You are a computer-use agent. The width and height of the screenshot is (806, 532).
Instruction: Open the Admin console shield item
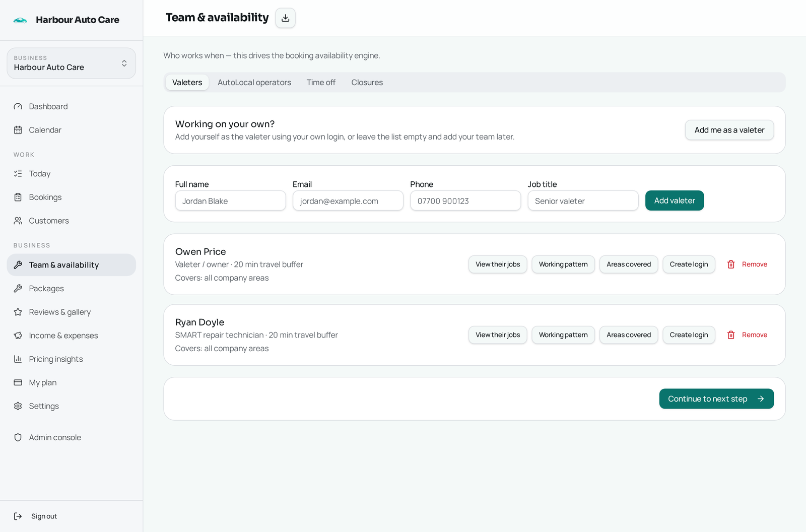(x=71, y=437)
